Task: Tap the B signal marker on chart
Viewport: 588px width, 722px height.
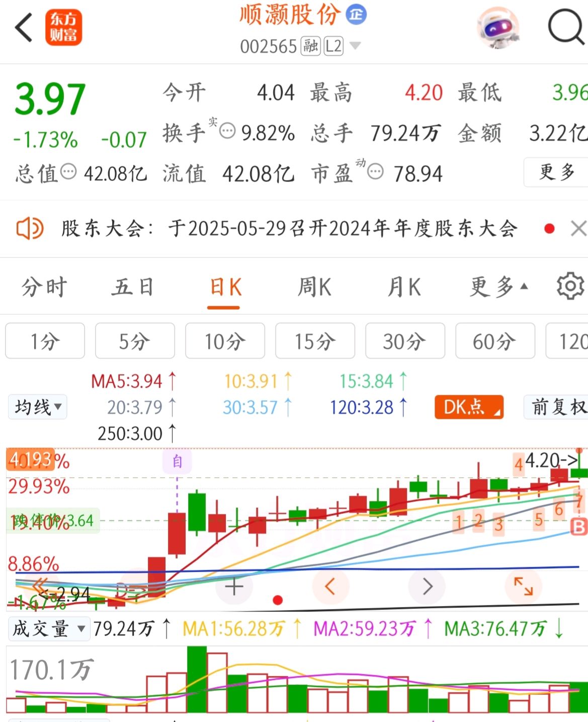Action: pyautogui.click(x=579, y=527)
